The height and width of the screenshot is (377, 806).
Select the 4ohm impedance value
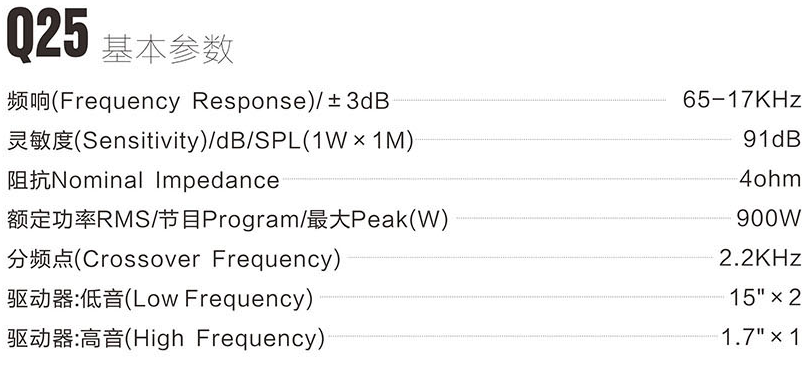[x=770, y=178]
